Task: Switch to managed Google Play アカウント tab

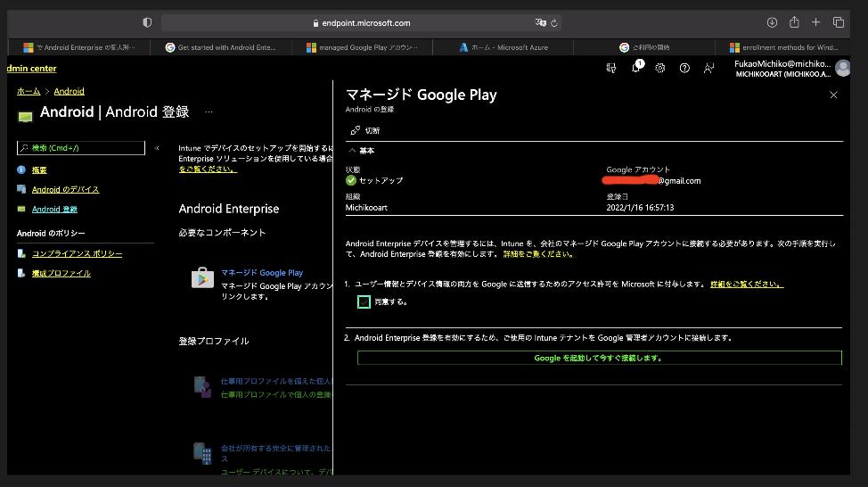Action: (x=362, y=47)
